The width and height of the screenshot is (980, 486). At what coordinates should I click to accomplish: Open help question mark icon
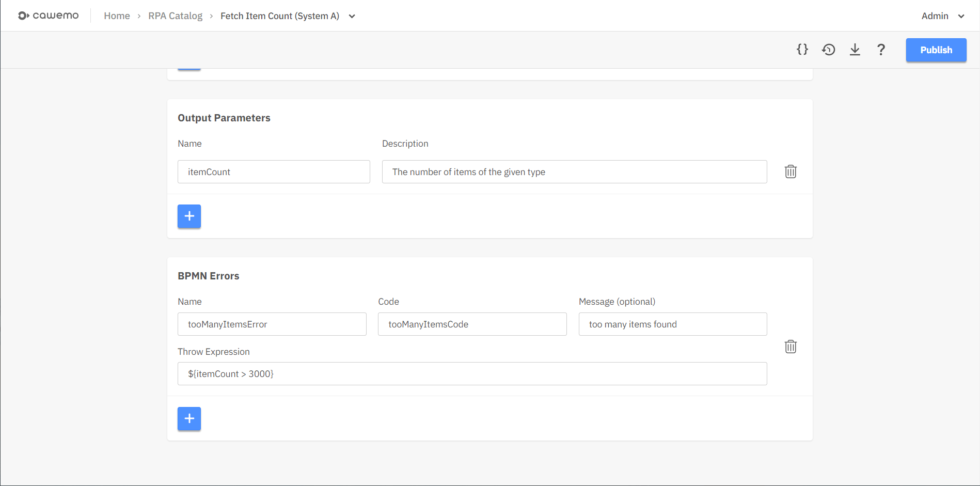point(881,50)
